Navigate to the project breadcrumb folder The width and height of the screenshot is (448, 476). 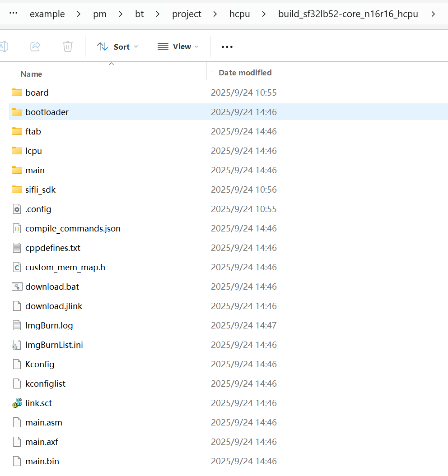pos(187,14)
